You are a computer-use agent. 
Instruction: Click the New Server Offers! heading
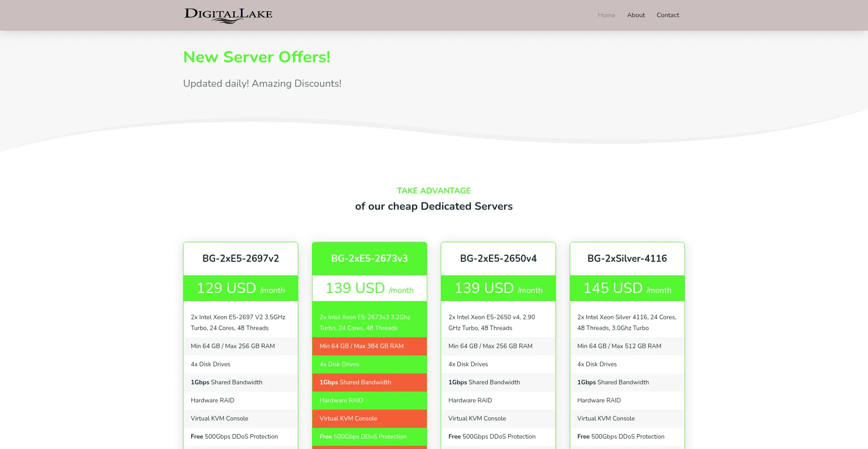tap(257, 57)
